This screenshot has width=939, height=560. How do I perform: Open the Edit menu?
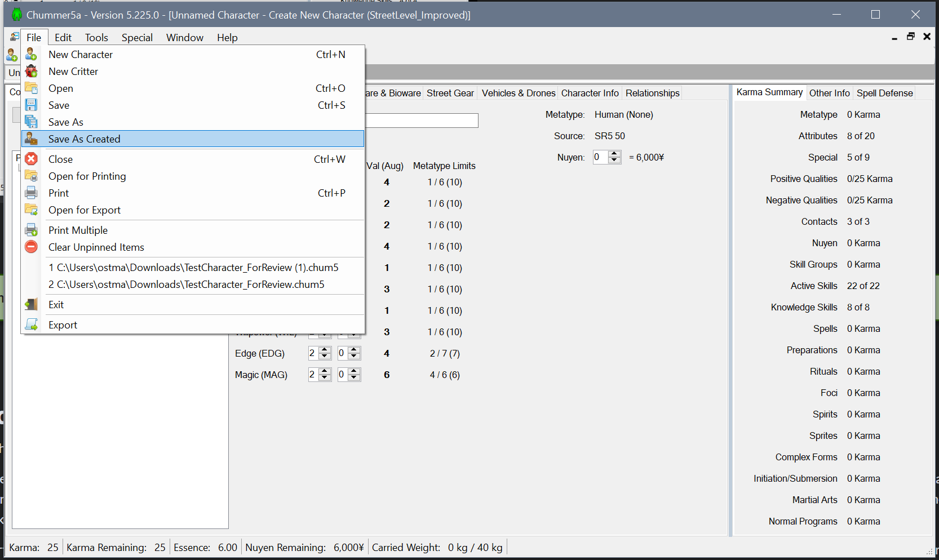(63, 37)
